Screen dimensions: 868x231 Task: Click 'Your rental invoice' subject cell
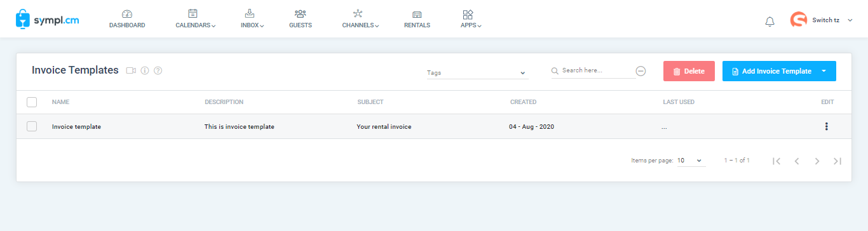coord(384,127)
